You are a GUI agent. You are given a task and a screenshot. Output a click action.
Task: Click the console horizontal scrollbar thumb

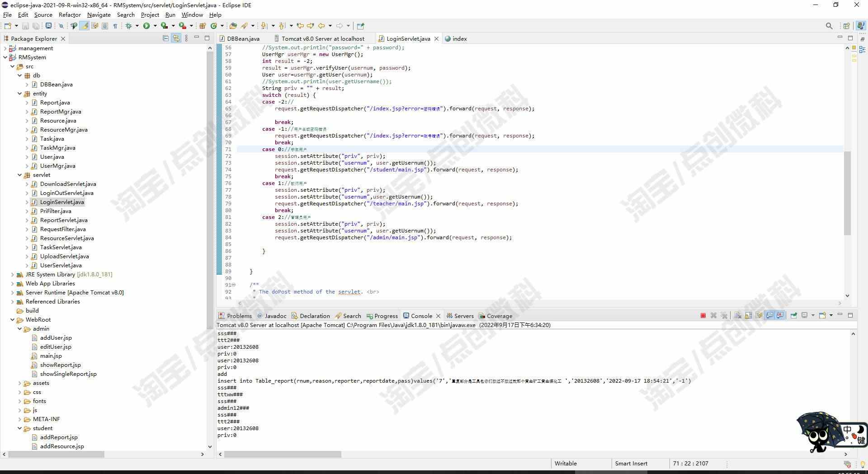(x=283, y=454)
